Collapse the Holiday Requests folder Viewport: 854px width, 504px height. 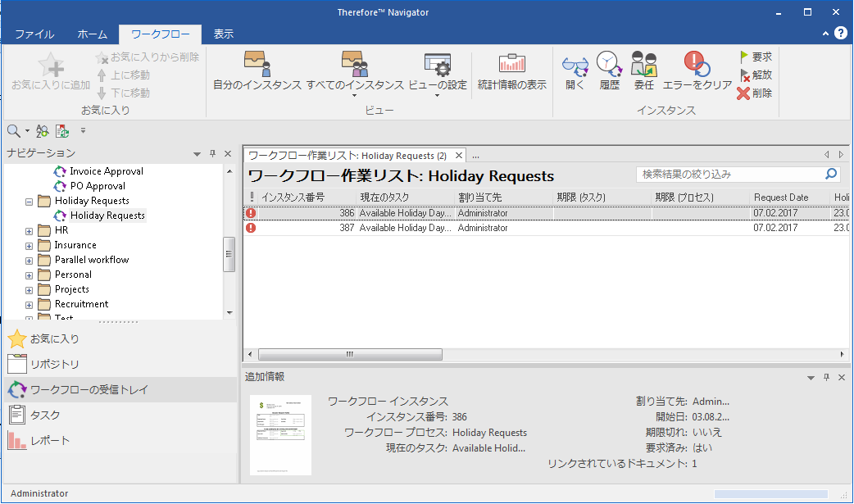(x=29, y=202)
